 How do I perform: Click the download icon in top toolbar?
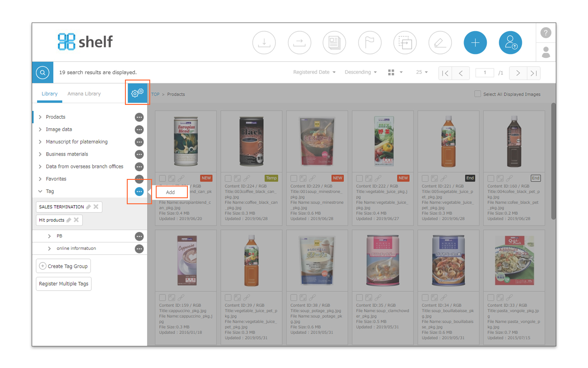(x=264, y=43)
